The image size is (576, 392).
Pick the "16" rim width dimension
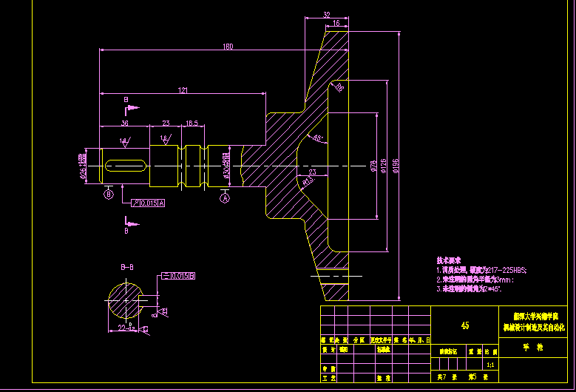click(336, 23)
